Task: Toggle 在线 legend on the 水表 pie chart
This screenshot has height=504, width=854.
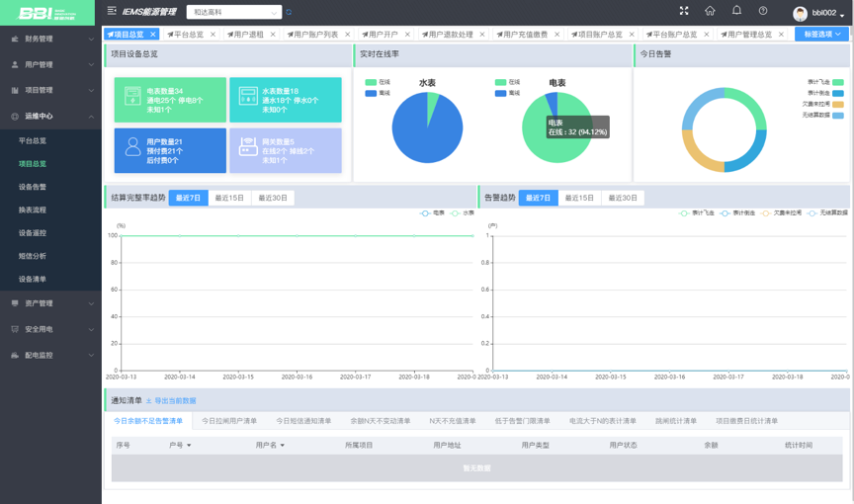Action: (x=378, y=82)
